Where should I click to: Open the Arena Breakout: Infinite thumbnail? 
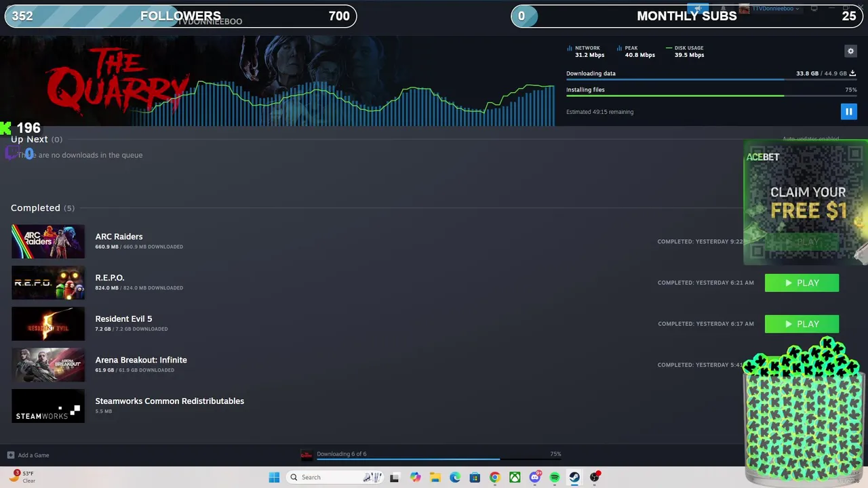(x=48, y=365)
